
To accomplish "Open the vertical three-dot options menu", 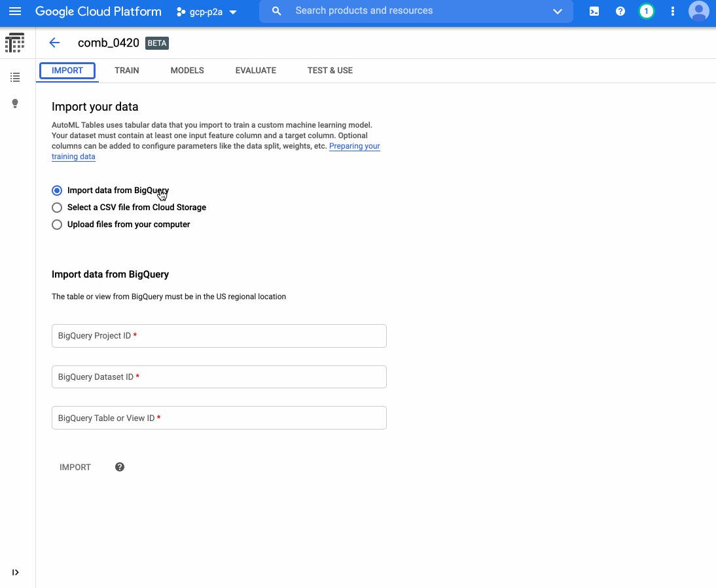I will click(672, 11).
